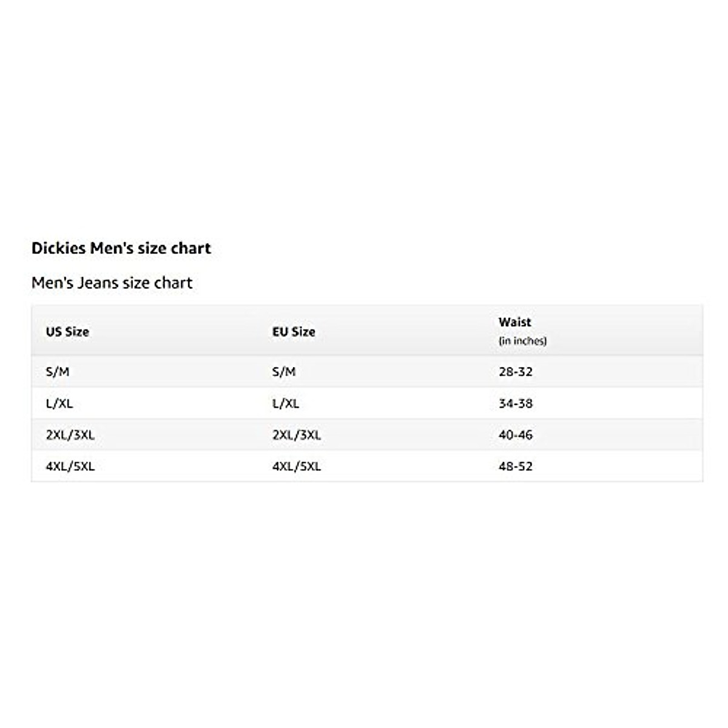Select 4XL/5XL in the EU Size column
Screen dimensions: 728x728
[x=297, y=467]
